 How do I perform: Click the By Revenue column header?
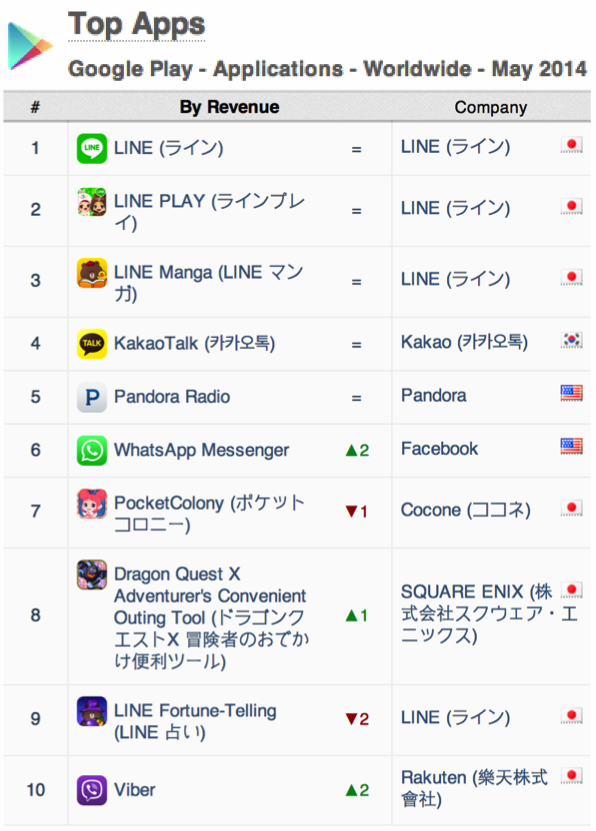[229, 107]
